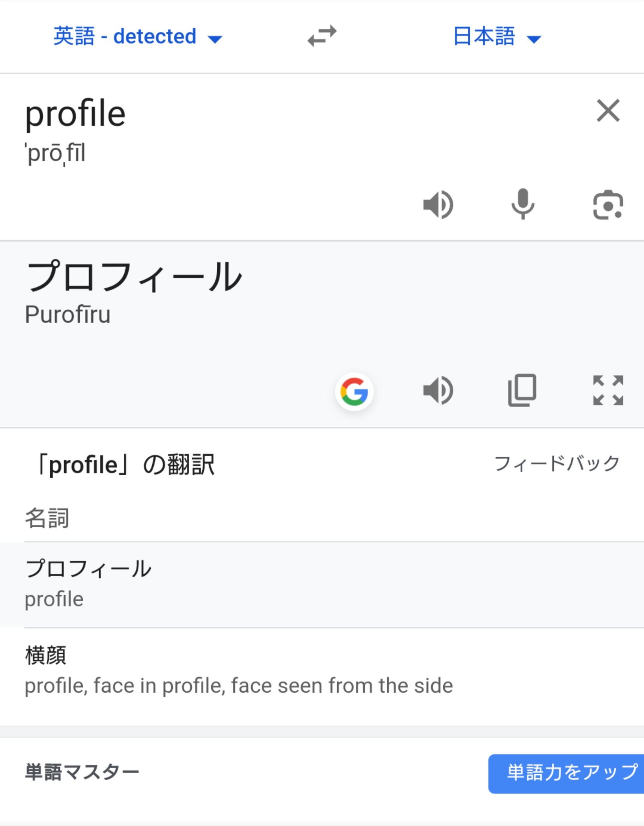Play audio of Japanese translation
This screenshot has width=644, height=826.
pos(438,391)
